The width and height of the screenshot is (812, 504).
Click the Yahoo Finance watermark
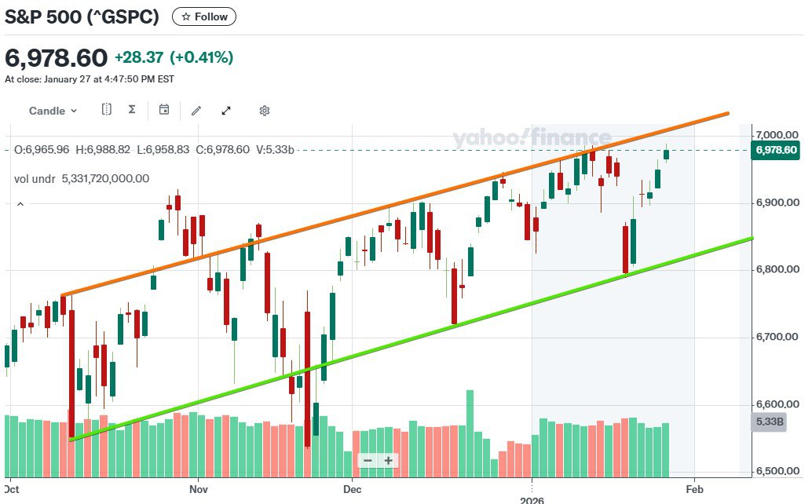point(531,138)
